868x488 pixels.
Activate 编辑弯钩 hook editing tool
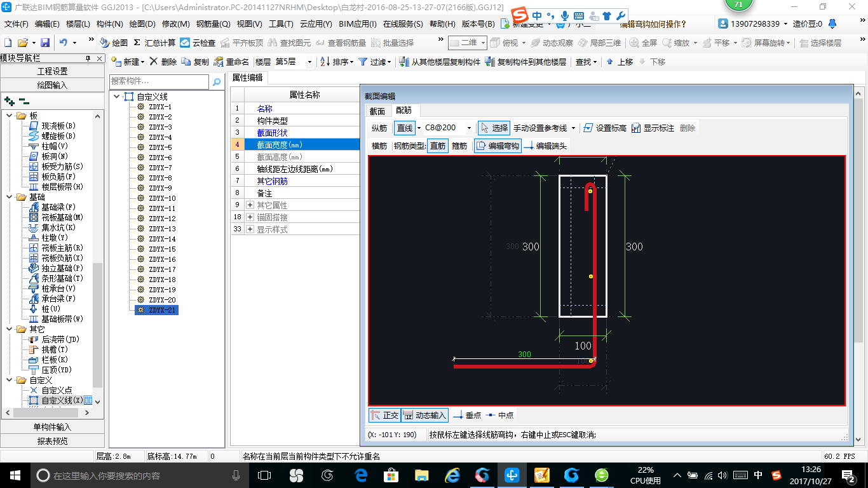(x=498, y=146)
